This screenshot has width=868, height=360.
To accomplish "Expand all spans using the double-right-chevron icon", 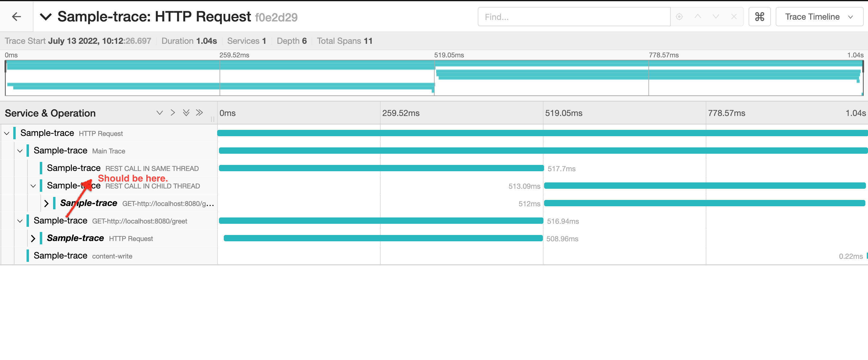I will (x=199, y=113).
